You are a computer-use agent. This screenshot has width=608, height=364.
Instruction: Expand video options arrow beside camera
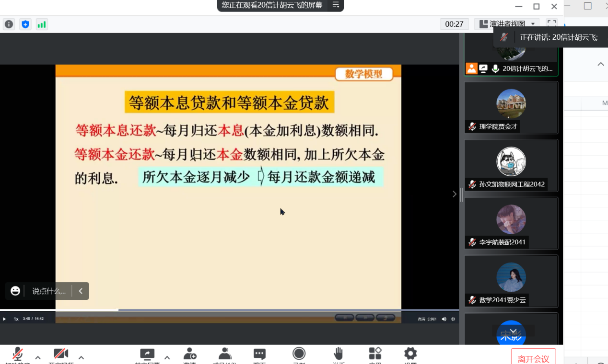tap(81, 357)
